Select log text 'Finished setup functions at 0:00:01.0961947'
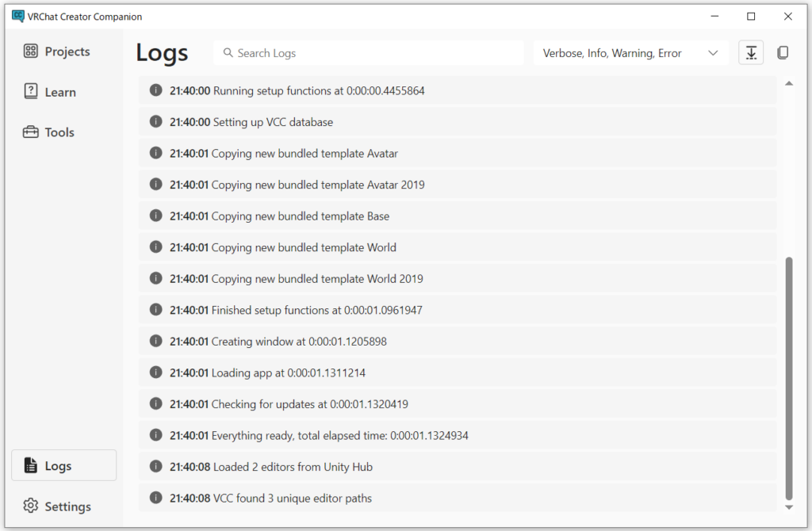The height and width of the screenshot is (531, 812). 317,310
